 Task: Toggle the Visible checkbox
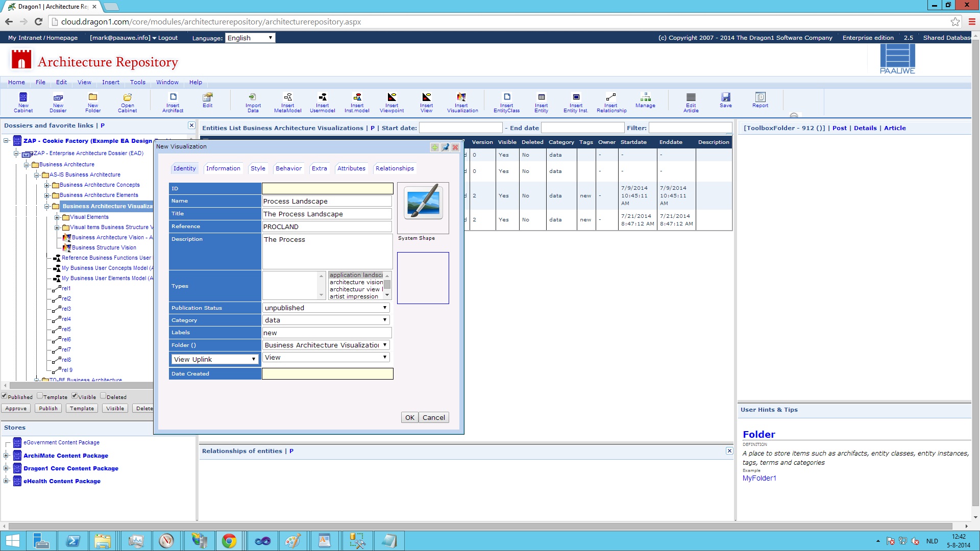[75, 396]
